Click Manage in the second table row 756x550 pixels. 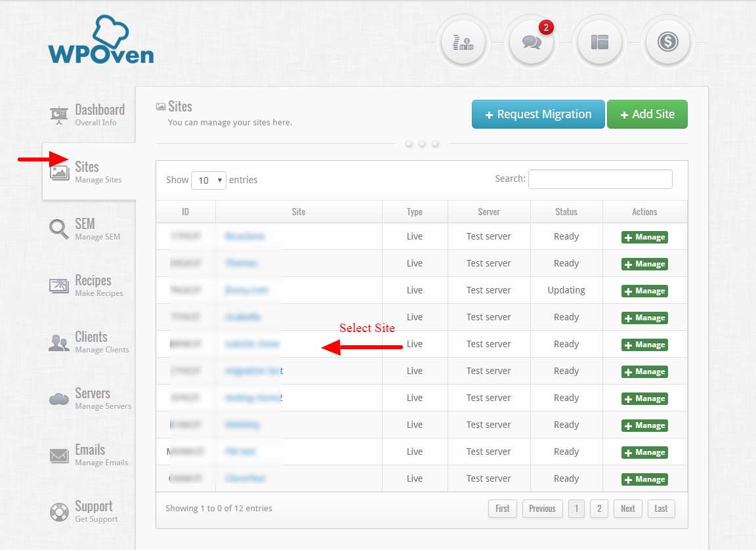click(644, 264)
